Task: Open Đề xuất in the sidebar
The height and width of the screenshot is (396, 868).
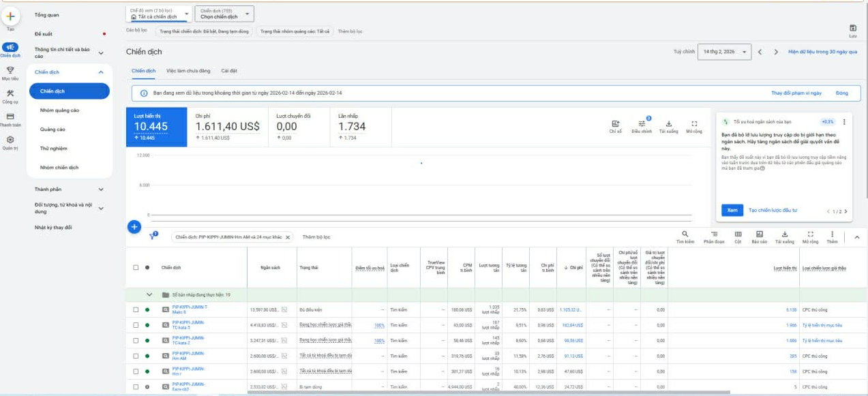Action: point(44,33)
